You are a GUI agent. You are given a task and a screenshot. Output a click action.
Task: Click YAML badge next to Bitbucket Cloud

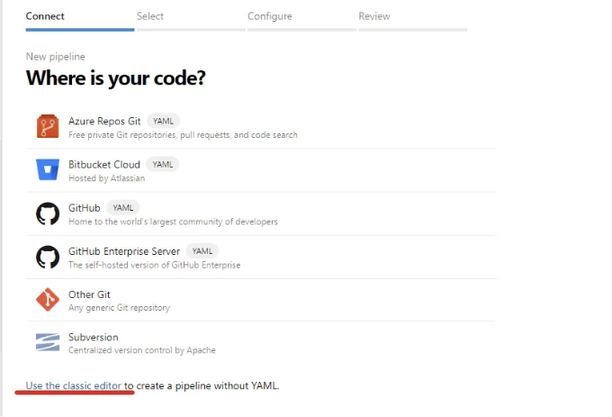pyautogui.click(x=163, y=164)
